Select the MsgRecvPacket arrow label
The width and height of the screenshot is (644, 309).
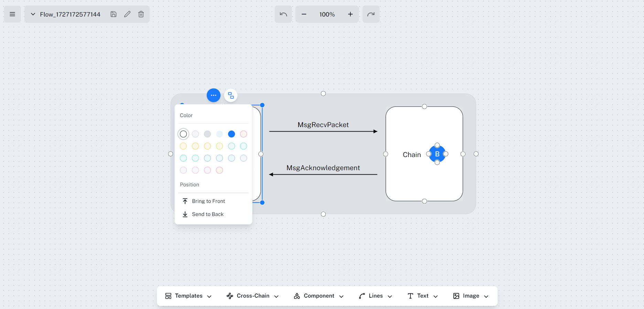(x=323, y=125)
